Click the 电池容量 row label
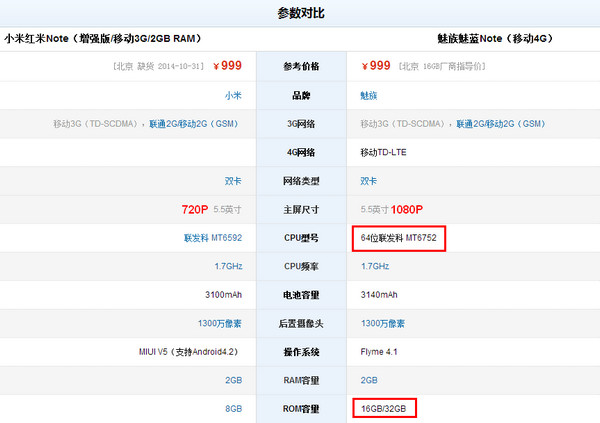The height and width of the screenshot is (423, 600). click(301, 295)
